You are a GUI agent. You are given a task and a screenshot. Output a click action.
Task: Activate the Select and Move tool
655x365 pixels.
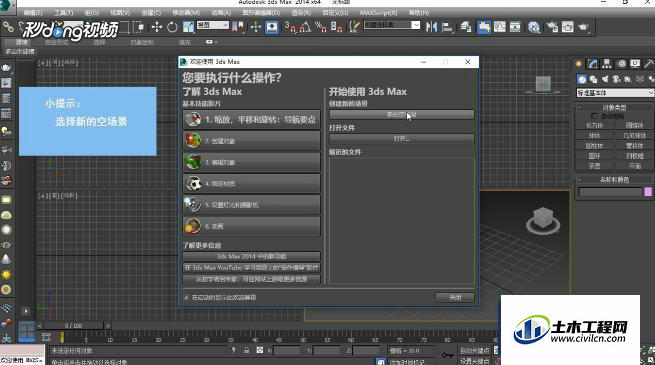pyautogui.click(x=157, y=28)
